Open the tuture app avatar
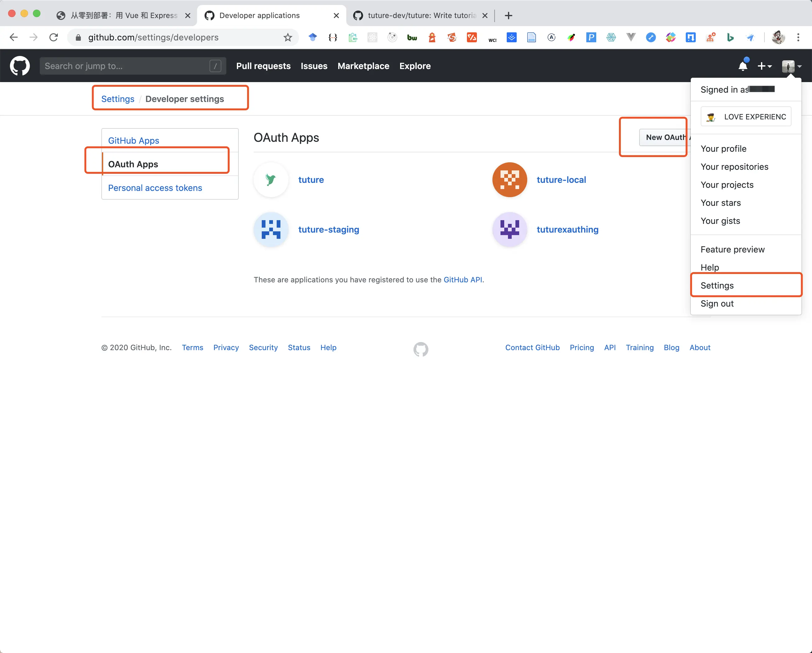 [x=271, y=180]
